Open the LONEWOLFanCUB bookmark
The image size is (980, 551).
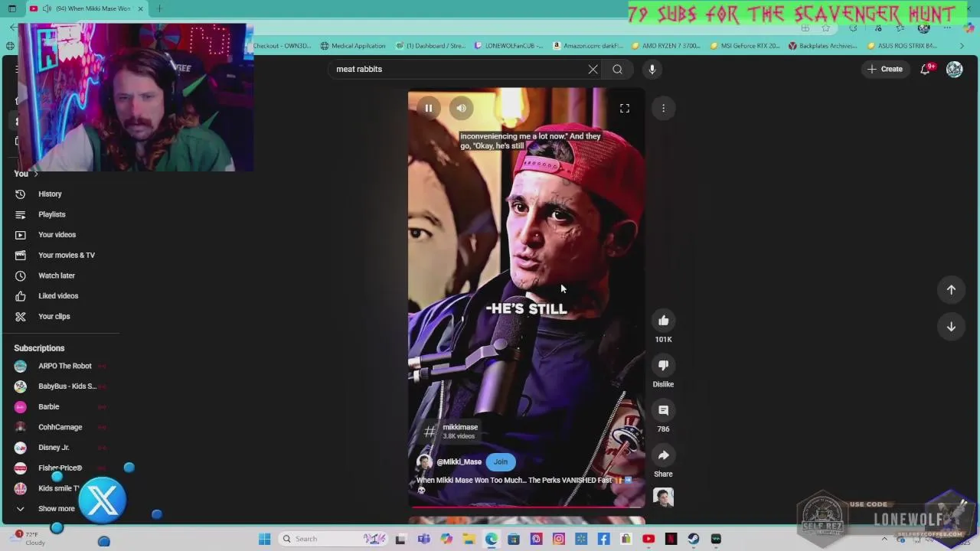tap(509, 46)
